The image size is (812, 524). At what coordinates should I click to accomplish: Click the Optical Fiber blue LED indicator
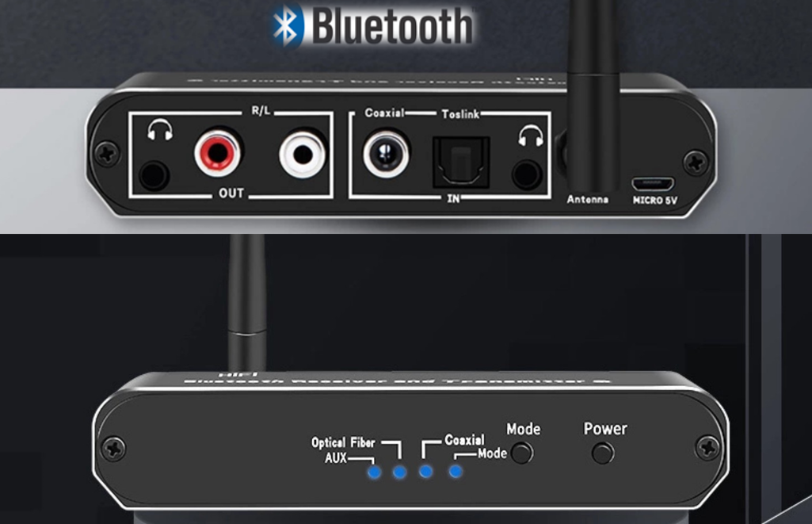399,472
